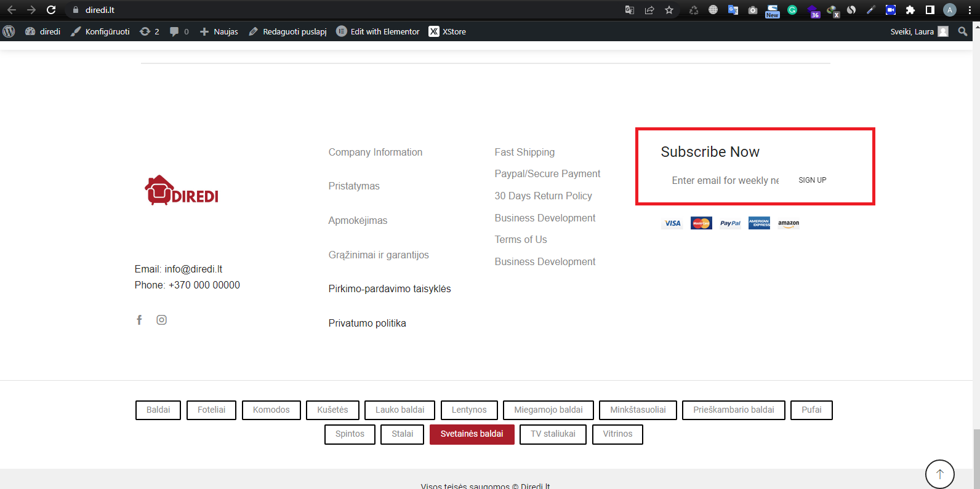This screenshot has height=489, width=980.
Task: Open Pirkimo-pardavimo taisyklės link
Action: (x=390, y=288)
